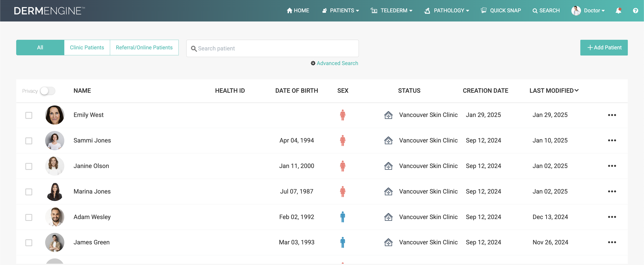Click the Advanced Search gear icon
Image resolution: width=644 pixels, height=265 pixels.
point(313,63)
